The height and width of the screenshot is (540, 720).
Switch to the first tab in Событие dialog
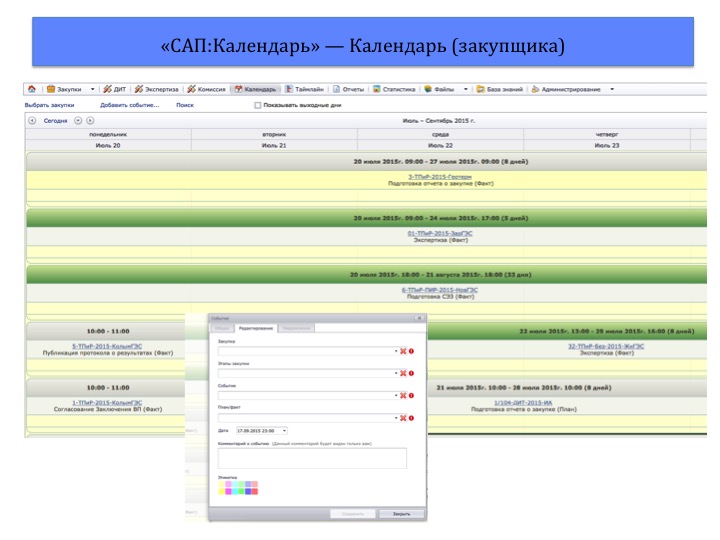[x=222, y=328]
